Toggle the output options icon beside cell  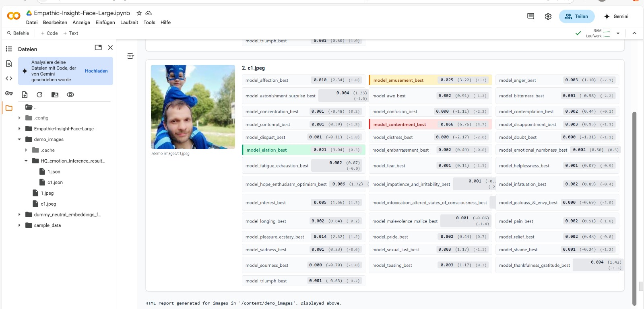[x=130, y=56]
